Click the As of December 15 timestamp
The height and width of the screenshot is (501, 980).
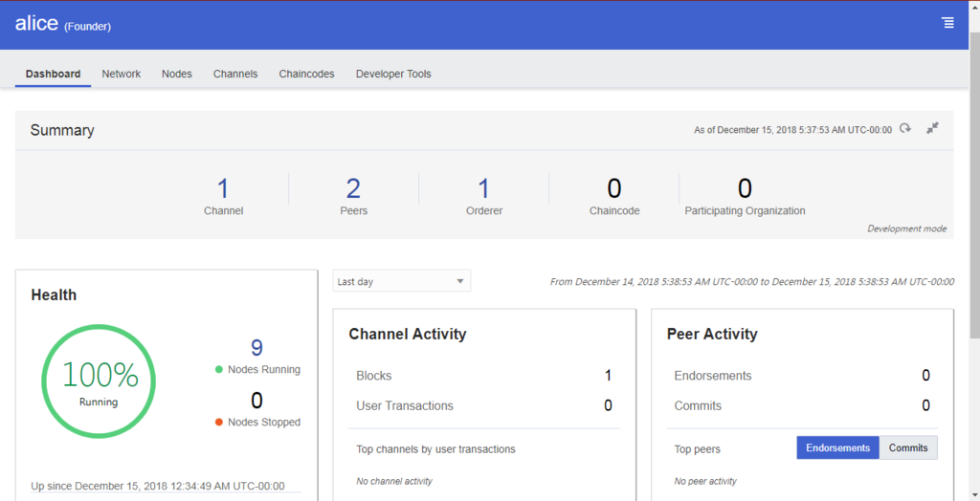click(x=793, y=130)
